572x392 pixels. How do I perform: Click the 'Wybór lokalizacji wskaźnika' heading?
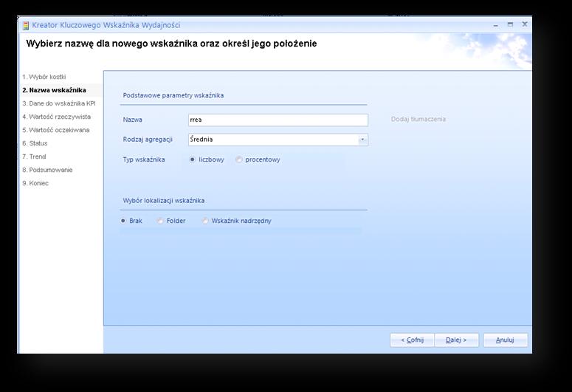(x=163, y=201)
